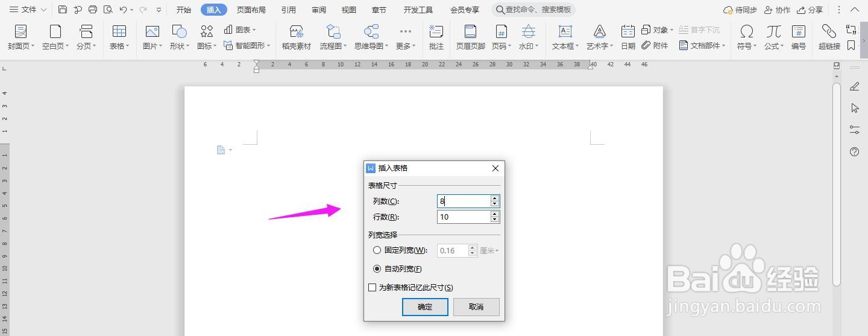Insert a 公式 formula
Screen dimensions: 868x336
(x=774, y=37)
